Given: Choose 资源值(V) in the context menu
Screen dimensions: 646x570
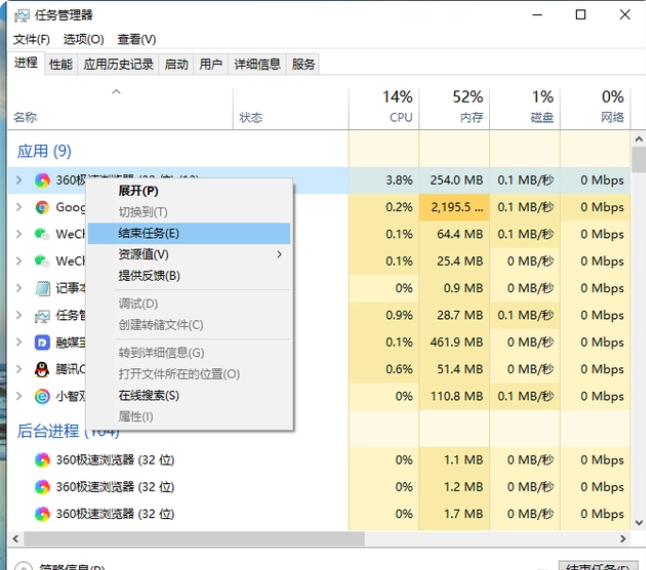Looking at the screenshot, I should tap(189, 255).
